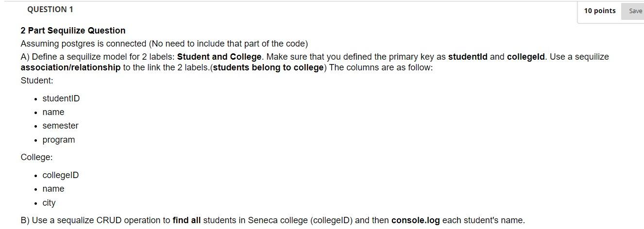
Task: Select the city bullet item
Action: point(49,203)
